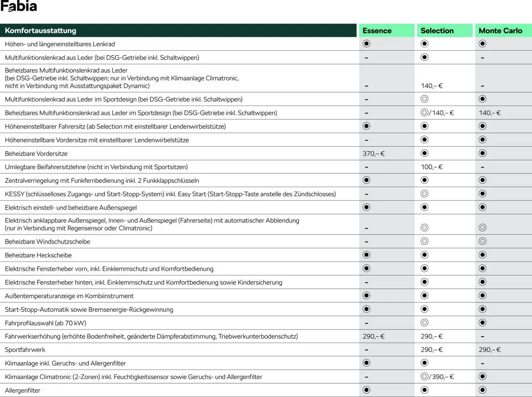The width and height of the screenshot is (532, 397).
Task: Click Monte Carlo optional circle for Beheizbare Windschutzscheibe
Action: (x=483, y=242)
